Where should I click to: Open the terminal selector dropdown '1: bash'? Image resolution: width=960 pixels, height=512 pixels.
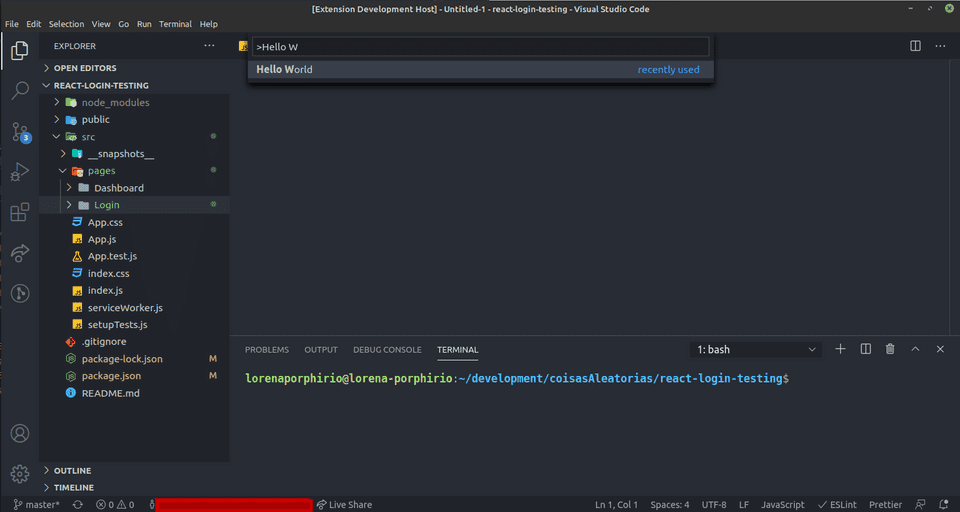757,349
